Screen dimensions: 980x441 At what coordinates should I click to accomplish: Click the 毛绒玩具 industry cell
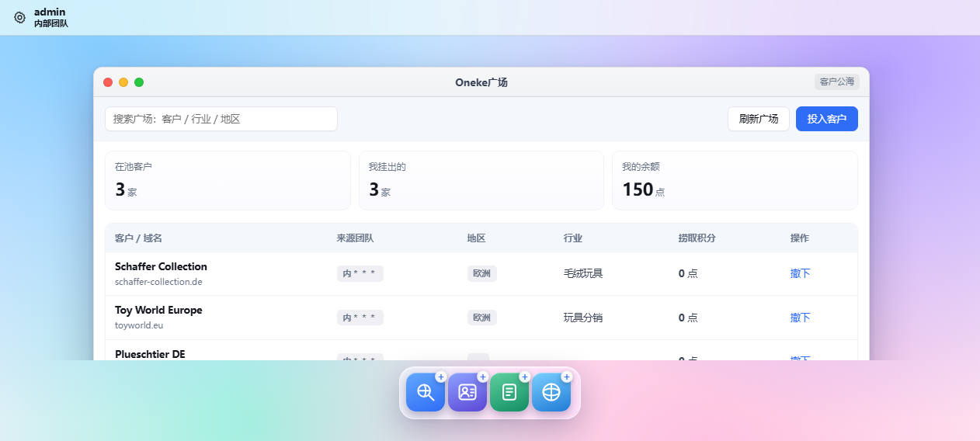pos(583,273)
